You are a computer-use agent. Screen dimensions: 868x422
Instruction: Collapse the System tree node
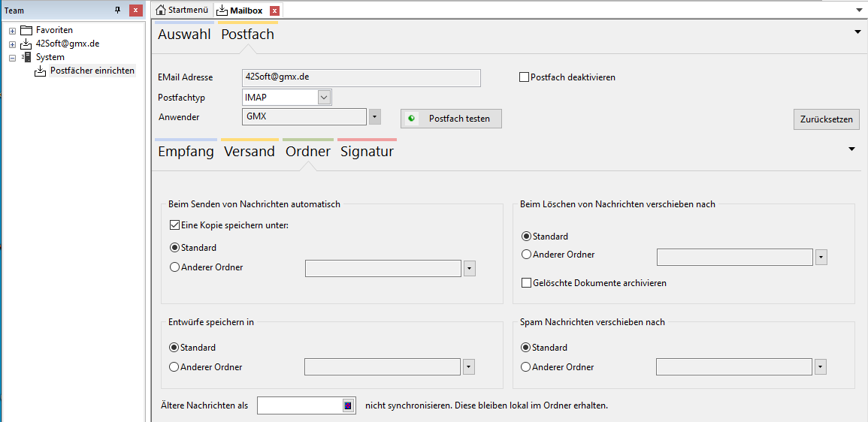12,58
